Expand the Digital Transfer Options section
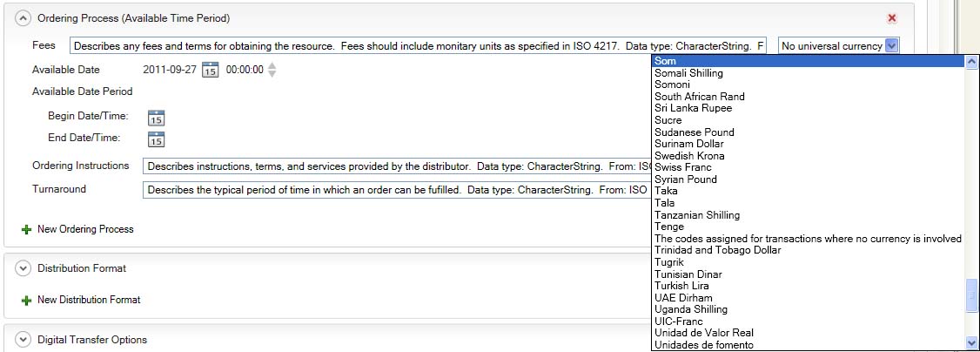The image size is (980, 352). point(23,340)
